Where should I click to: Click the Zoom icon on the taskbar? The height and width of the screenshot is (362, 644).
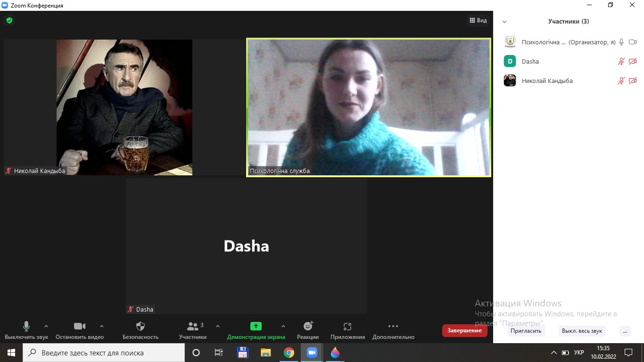(x=312, y=353)
